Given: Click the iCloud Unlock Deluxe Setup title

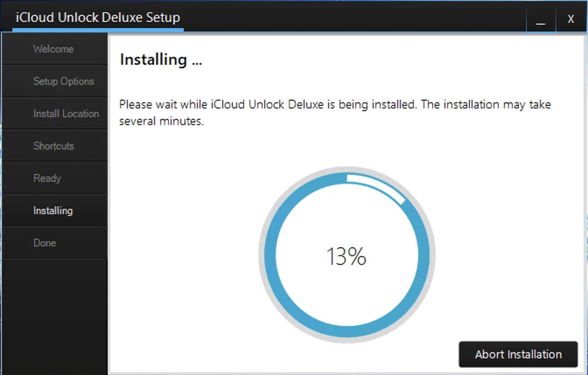Looking at the screenshot, I should [98, 18].
